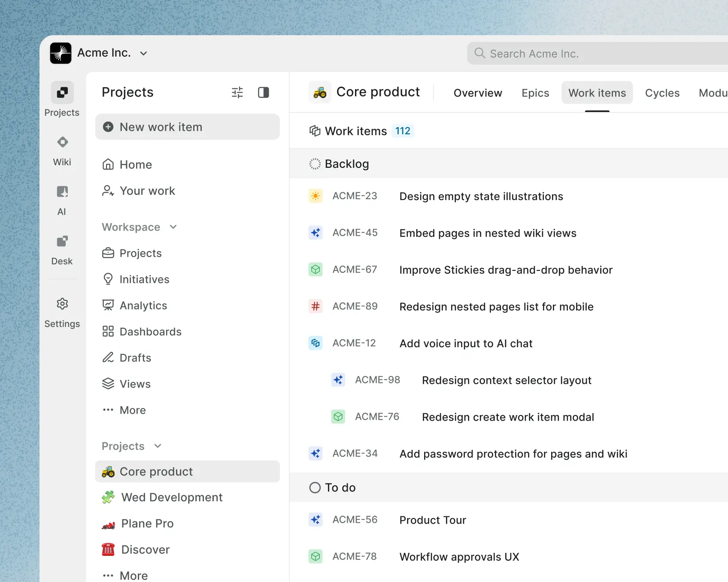The width and height of the screenshot is (728, 582).
Task: Collapse the Workspace section chevron
Action: coord(173,227)
